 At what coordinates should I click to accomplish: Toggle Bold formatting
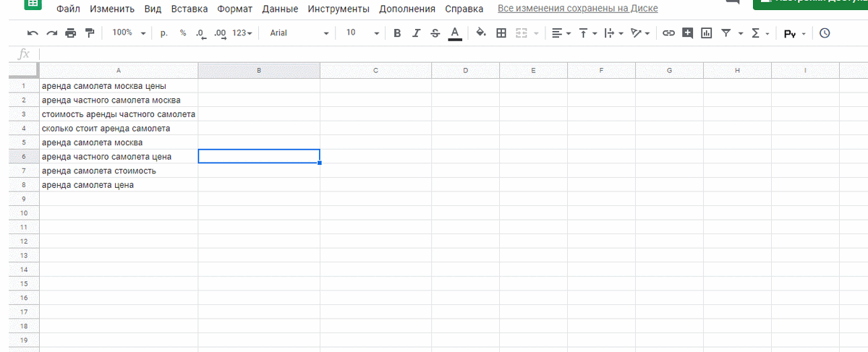pos(397,33)
